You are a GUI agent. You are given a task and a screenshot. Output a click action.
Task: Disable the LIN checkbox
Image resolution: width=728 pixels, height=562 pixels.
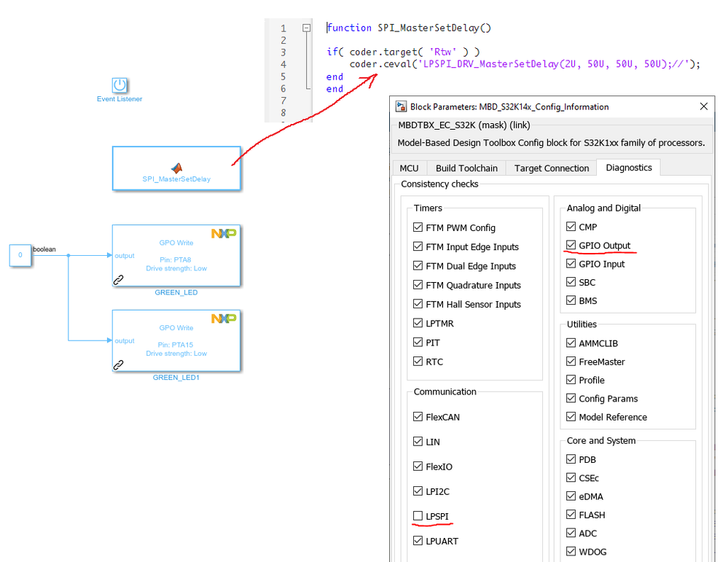pos(418,441)
